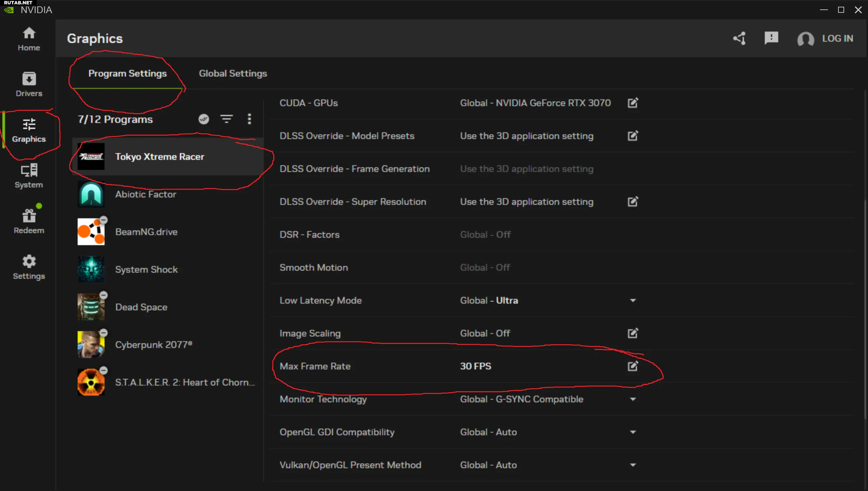Image resolution: width=868 pixels, height=491 pixels.
Task: Click DLSS Override - Frame Generation label
Action: tap(354, 169)
